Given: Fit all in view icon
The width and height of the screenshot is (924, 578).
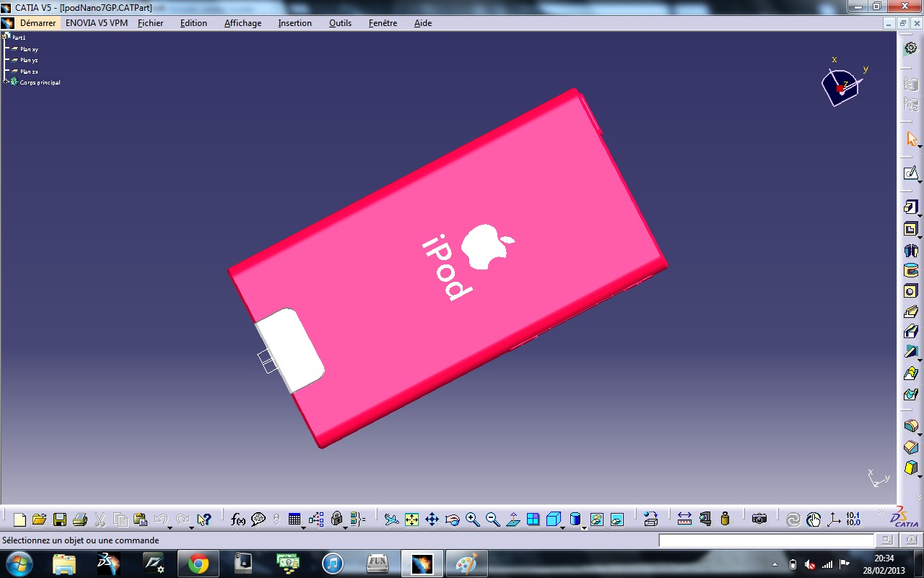Looking at the screenshot, I should coord(411,519).
